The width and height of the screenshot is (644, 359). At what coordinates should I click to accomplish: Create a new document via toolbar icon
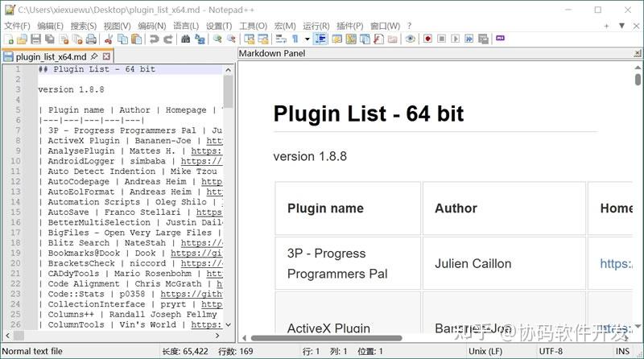coord(9,39)
